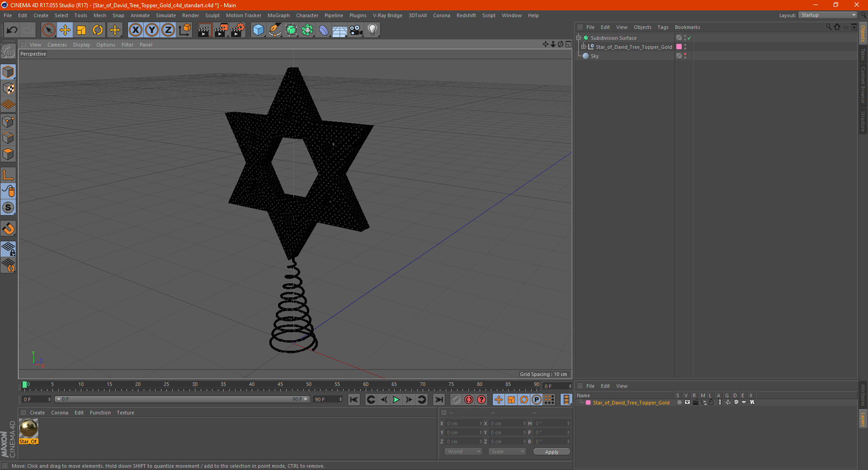This screenshot has height=470, width=868.
Task: Click the current frame 0 F field
Action: (36, 399)
